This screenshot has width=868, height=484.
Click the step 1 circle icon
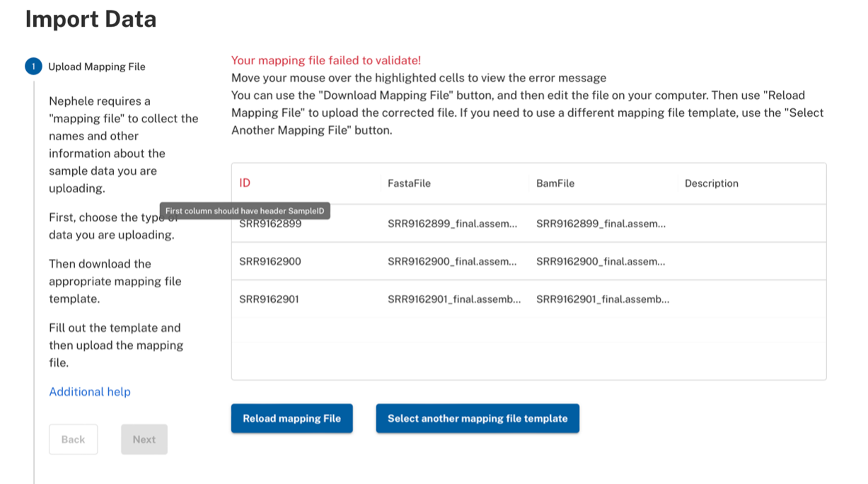click(33, 67)
